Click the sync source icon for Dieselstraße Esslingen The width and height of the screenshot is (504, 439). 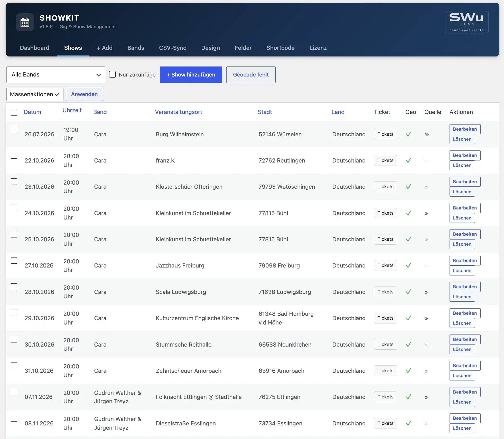tap(426, 424)
